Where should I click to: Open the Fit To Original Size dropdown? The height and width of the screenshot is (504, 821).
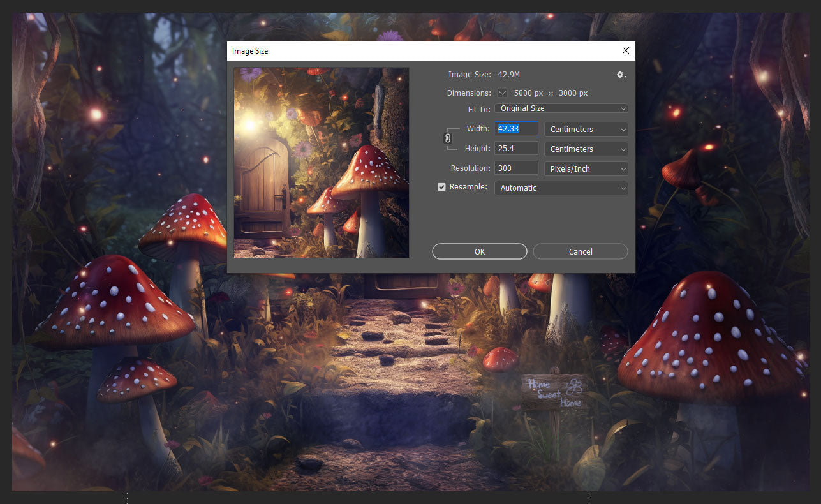tap(561, 108)
